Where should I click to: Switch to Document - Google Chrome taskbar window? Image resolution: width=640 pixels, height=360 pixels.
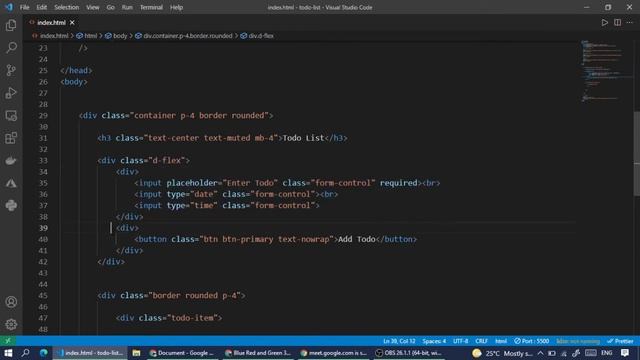coord(182,353)
